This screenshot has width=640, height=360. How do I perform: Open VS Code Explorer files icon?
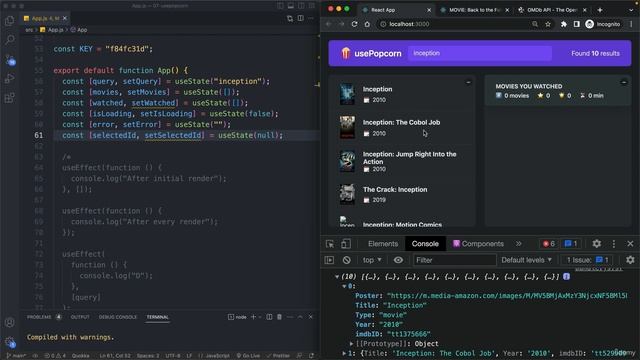[10, 21]
